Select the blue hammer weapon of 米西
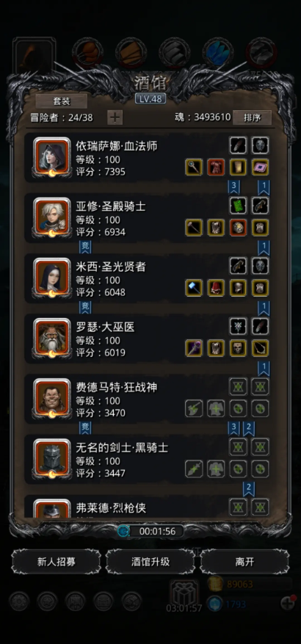 [194, 288]
